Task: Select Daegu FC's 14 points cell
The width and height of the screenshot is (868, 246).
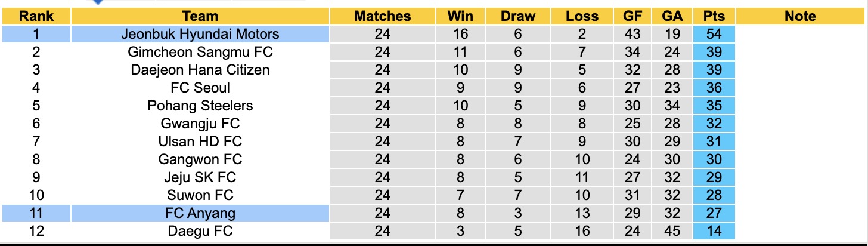Action: point(714,231)
